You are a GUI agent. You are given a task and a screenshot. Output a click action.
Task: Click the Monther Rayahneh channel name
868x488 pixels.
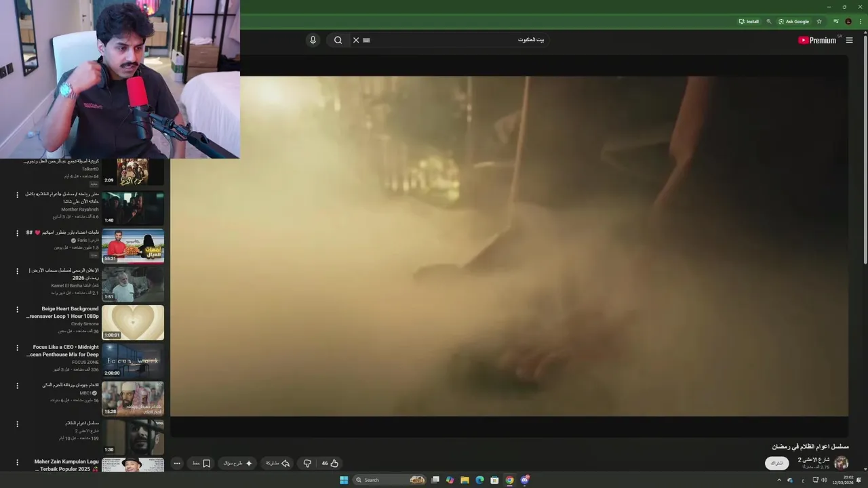[80, 209]
